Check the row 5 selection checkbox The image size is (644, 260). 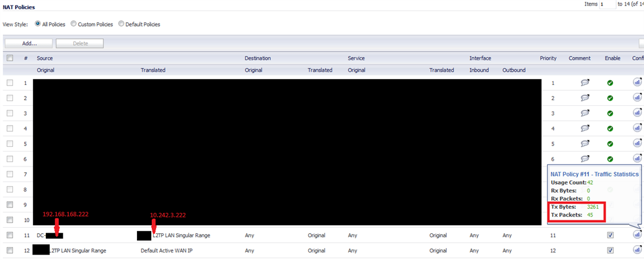10,144
